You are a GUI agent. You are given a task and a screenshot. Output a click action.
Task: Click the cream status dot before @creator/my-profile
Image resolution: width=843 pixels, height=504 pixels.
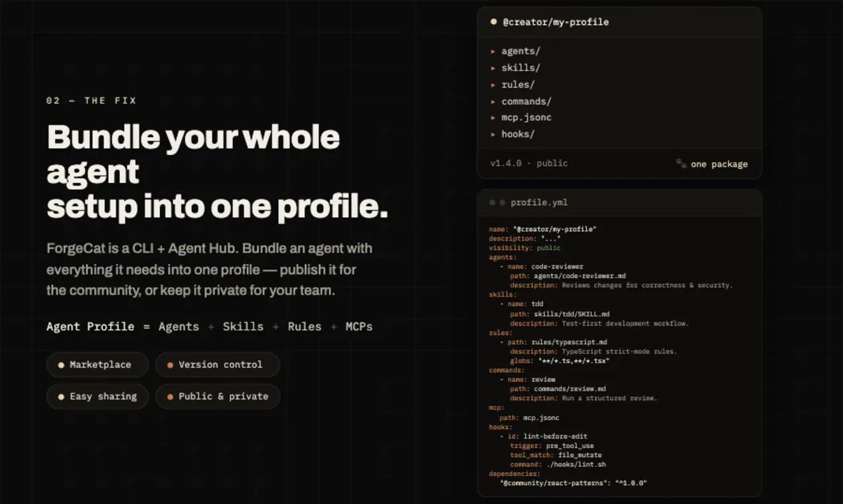click(493, 22)
